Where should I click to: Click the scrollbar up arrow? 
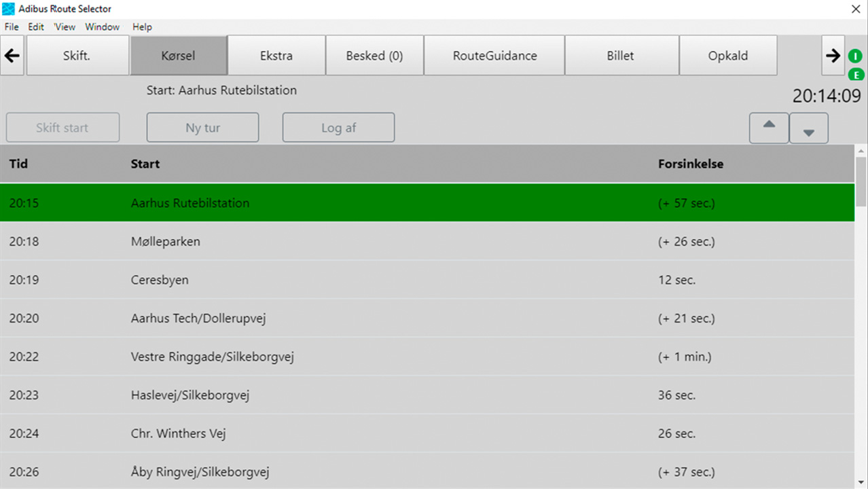(x=861, y=150)
